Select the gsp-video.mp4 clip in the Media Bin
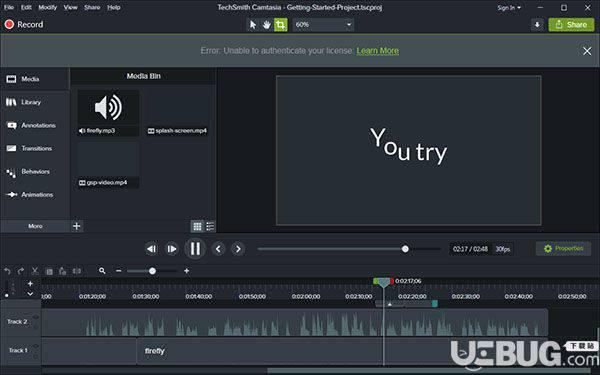 pyautogui.click(x=108, y=165)
